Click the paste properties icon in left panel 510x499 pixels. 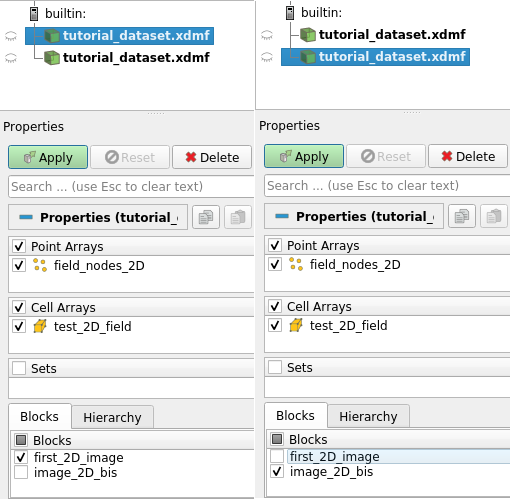(238, 217)
